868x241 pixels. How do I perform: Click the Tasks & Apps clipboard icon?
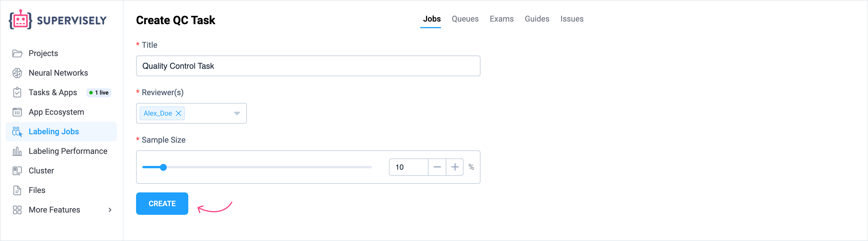click(17, 93)
